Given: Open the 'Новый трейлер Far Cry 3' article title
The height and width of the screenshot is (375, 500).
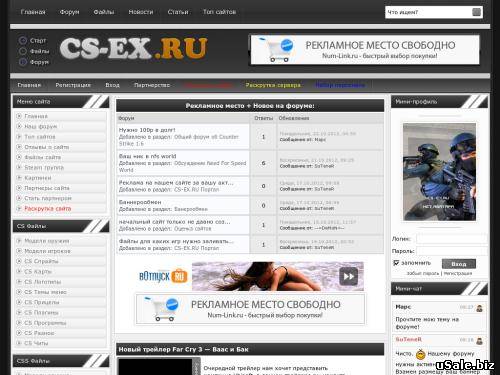Looking at the screenshot, I should point(184,349).
